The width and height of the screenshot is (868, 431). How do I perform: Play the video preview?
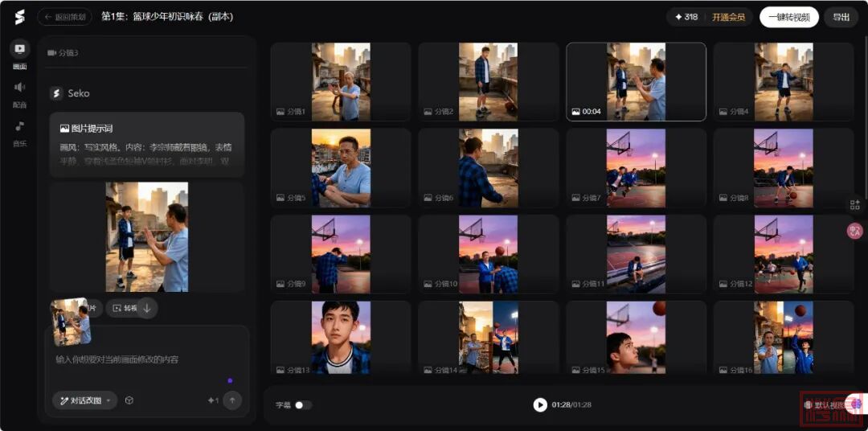pyautogui.click(x=540, y=404)
